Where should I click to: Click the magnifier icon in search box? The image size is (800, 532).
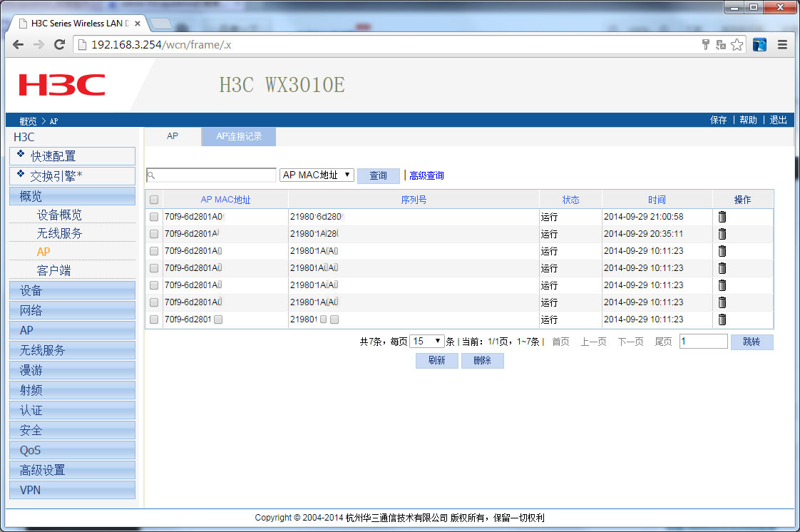click(x=151, y=175)
